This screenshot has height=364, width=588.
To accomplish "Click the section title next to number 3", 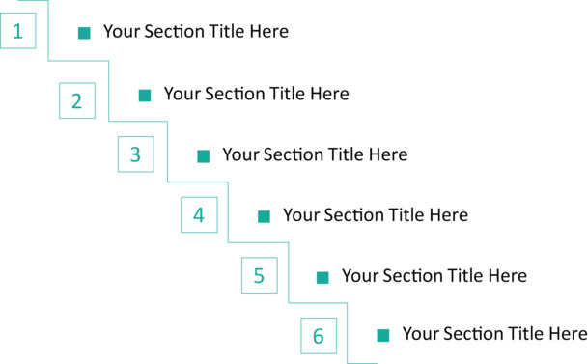I will pyautogui.click(x=315, y=154).
